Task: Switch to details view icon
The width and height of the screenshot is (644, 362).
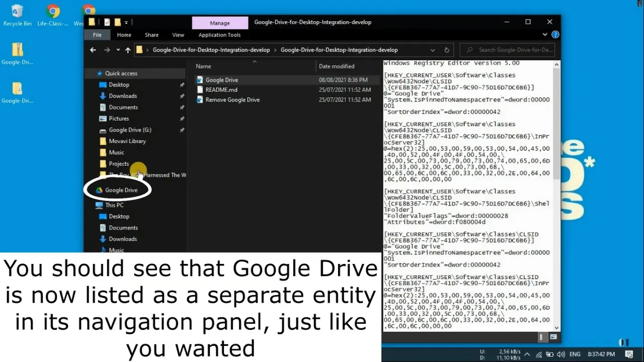Action: (542, 337)
